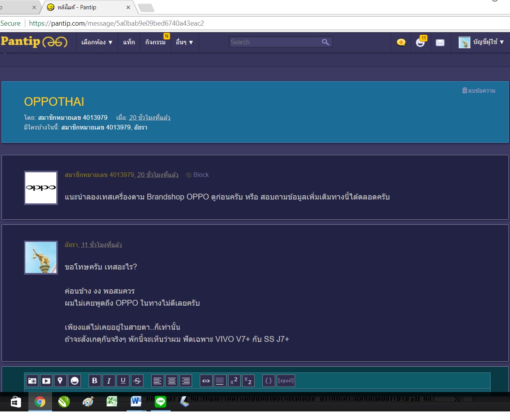Click the Secure site indicator

click(x=10, y=23)
